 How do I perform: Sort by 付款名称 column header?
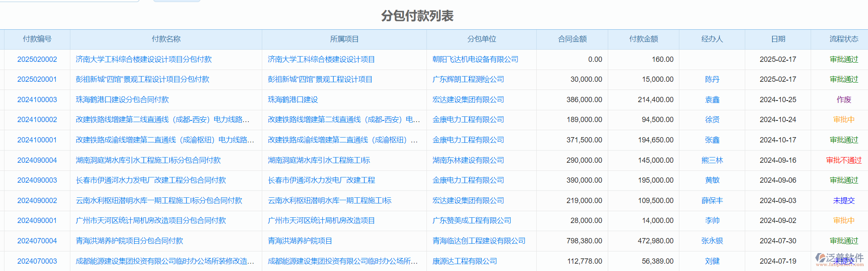tap(166, 39)
